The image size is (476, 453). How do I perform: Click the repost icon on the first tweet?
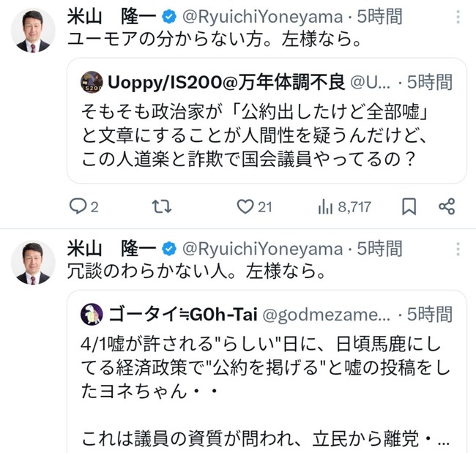(161, 207)
